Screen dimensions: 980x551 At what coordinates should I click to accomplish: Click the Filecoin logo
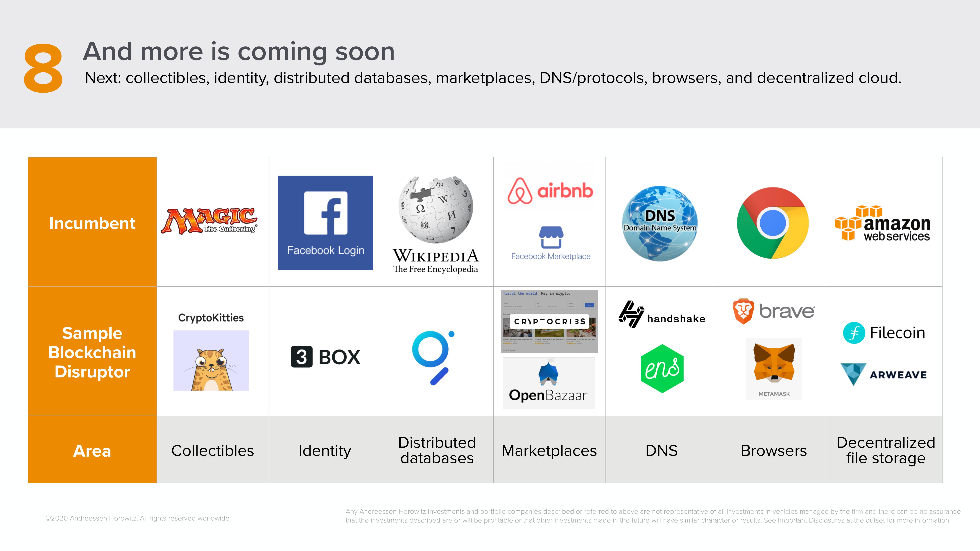(x=884, y=333)
